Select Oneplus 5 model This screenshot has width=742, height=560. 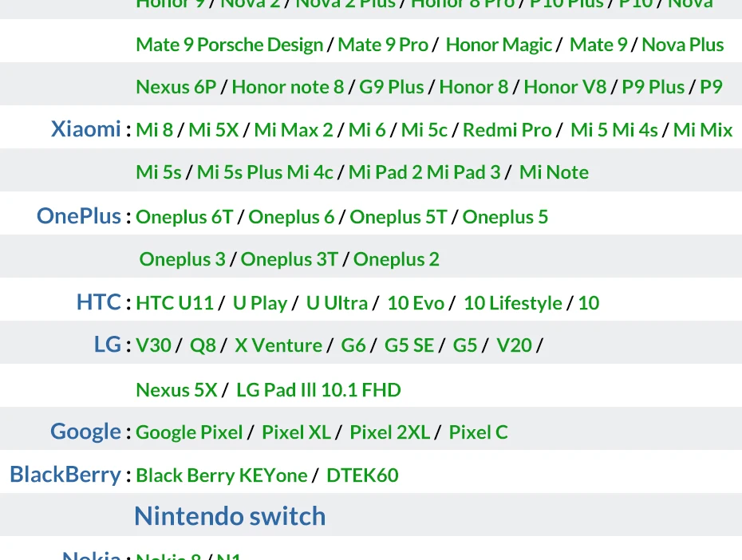[x=505, y=217]
